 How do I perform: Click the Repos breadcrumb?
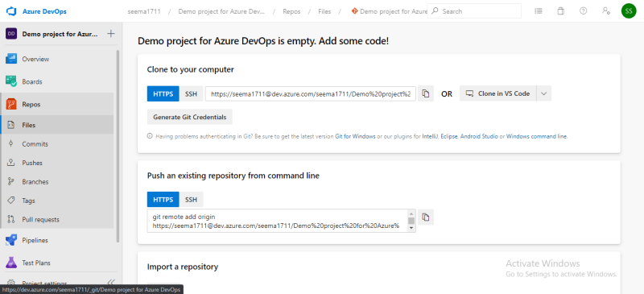(x=291, y=11)
